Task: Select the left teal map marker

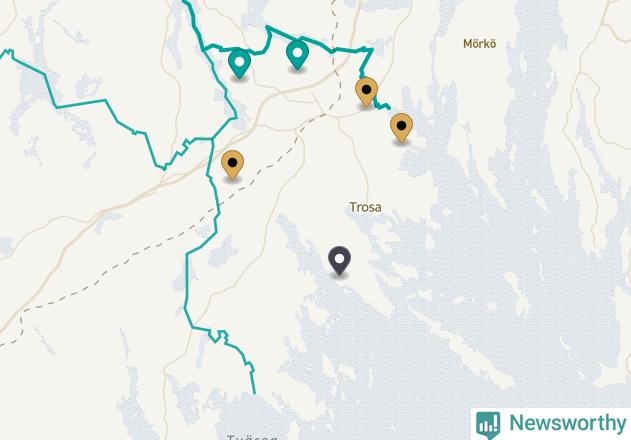Action: [x=239, y=63]
